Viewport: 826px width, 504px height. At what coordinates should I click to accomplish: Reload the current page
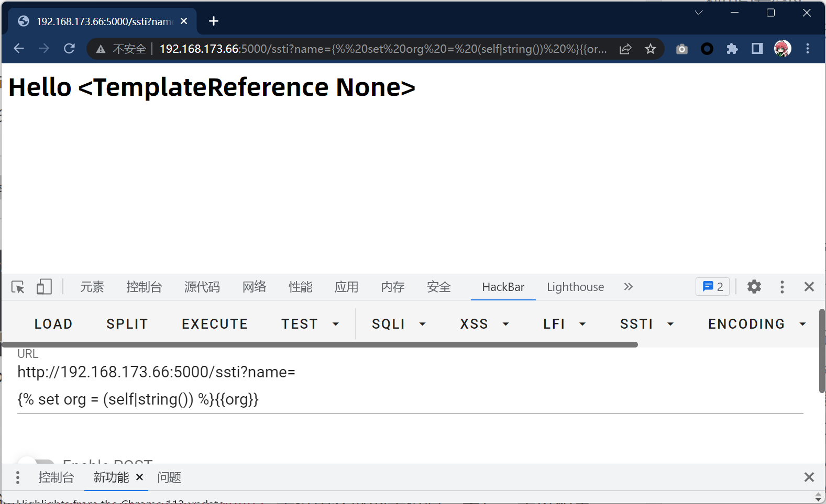[x=69, y=49]
